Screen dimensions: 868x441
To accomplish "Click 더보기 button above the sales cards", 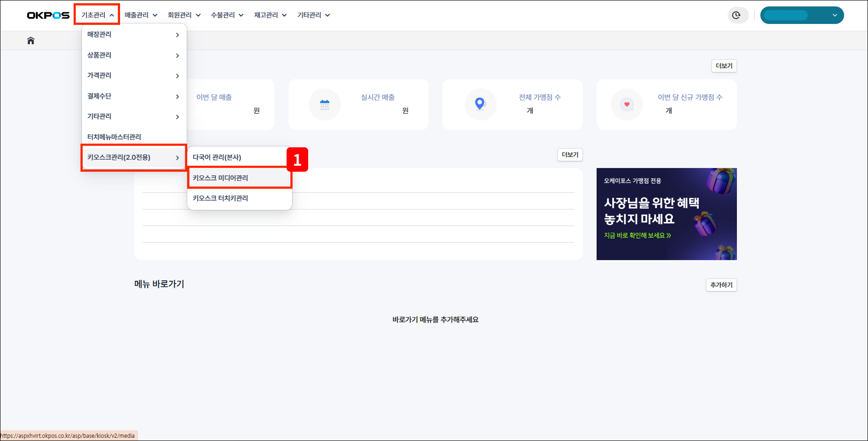I will point(724,66).
